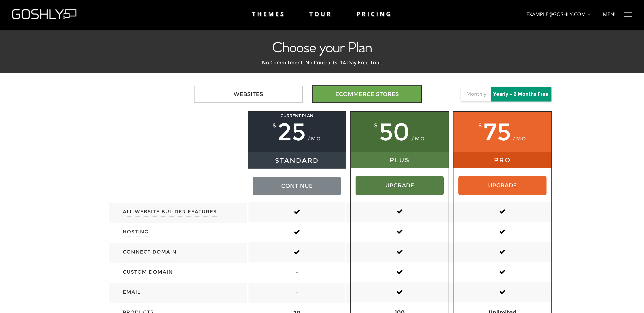
Task: Click the Plus plan Connect Domain checkmark
Action: coord(400,252)
